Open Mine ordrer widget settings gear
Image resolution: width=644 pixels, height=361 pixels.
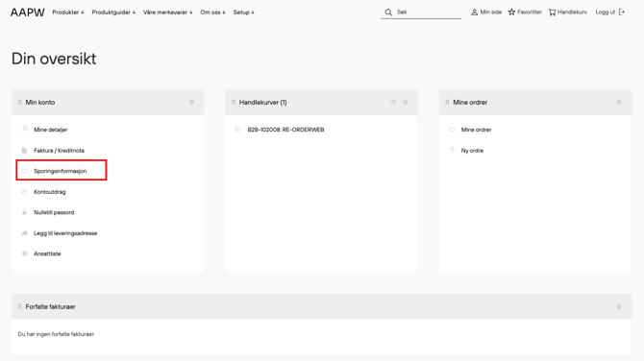pos(619,102)
